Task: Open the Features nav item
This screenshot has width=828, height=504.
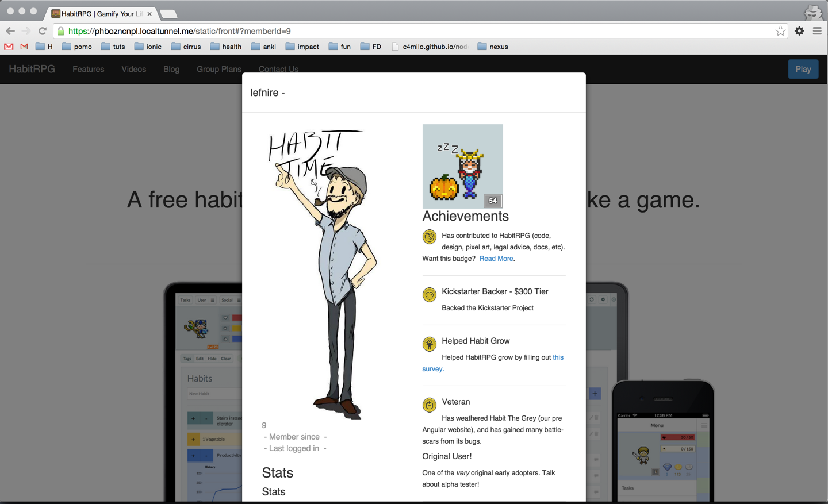Action: pos(89,69)
